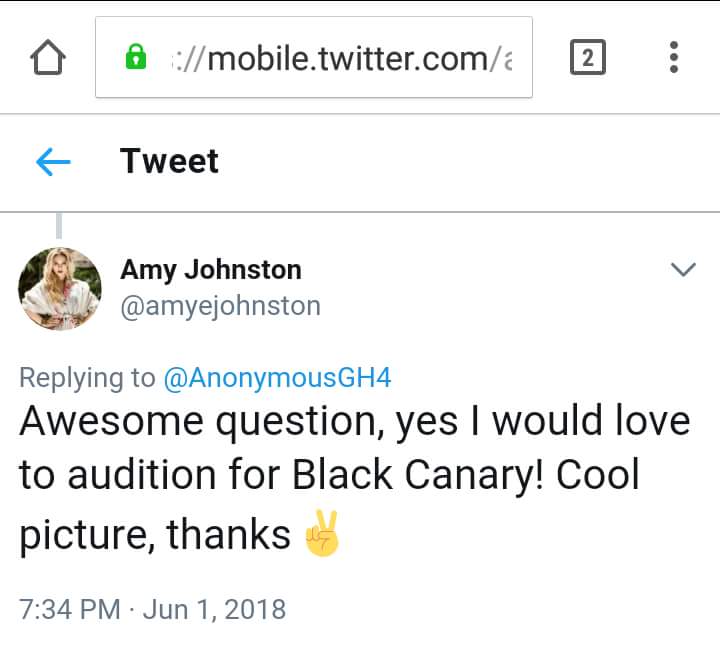Open the tab switcher showing 2 tabs
The width and height of the screenshot is (720, 648).
[588, 58]
